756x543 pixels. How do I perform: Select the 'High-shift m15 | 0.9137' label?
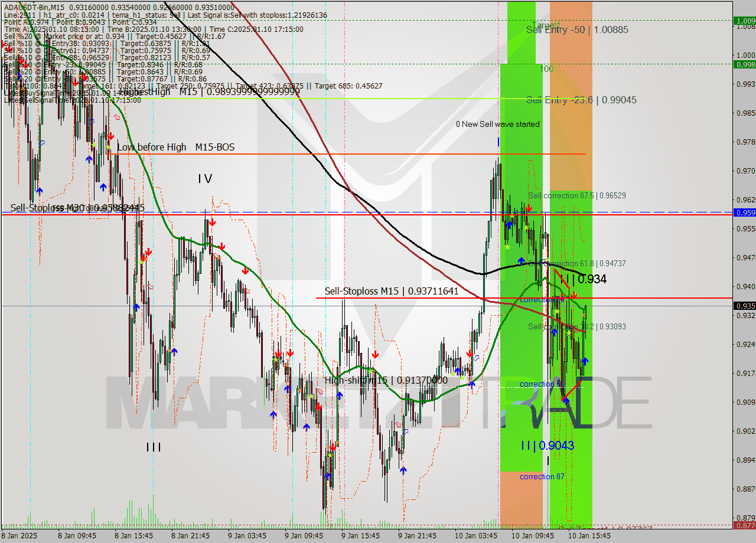tap(386, 381)
